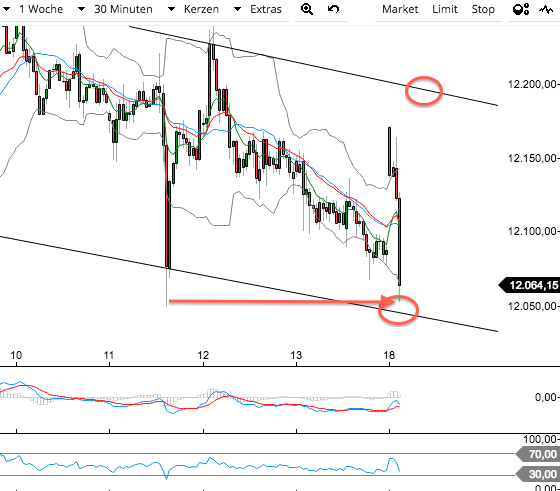The image size is (560, 491).
Task: Click the date label 12 on time axis
Action: pos(203,355)
